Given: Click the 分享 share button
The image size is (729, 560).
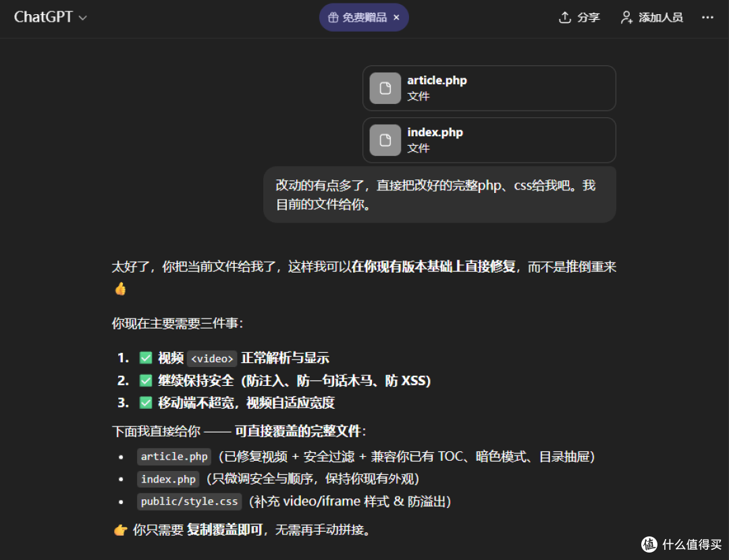Looking at the screenshot, I should pyautogui.click(x=579, y=18).
